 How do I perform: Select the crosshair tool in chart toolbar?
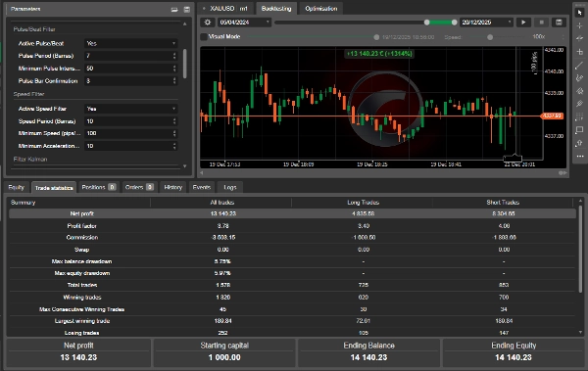point(580,25)
